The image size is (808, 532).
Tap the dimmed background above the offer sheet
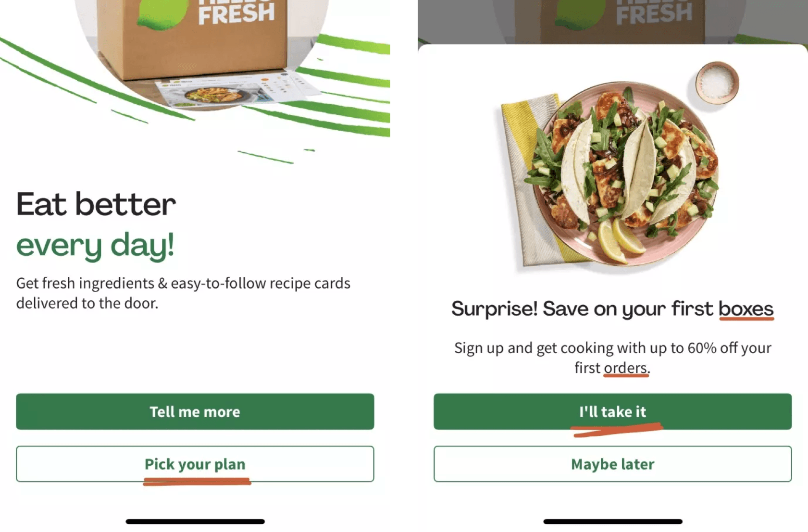coord(612,22)
